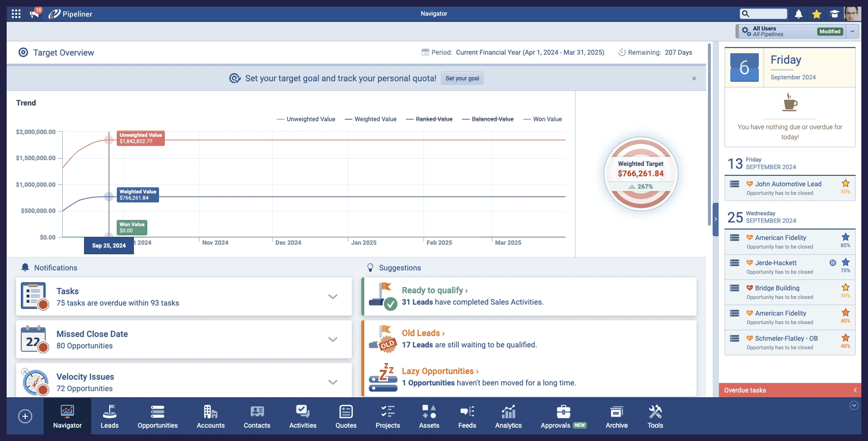Click the create new plus button

click(x=25, y=416)
